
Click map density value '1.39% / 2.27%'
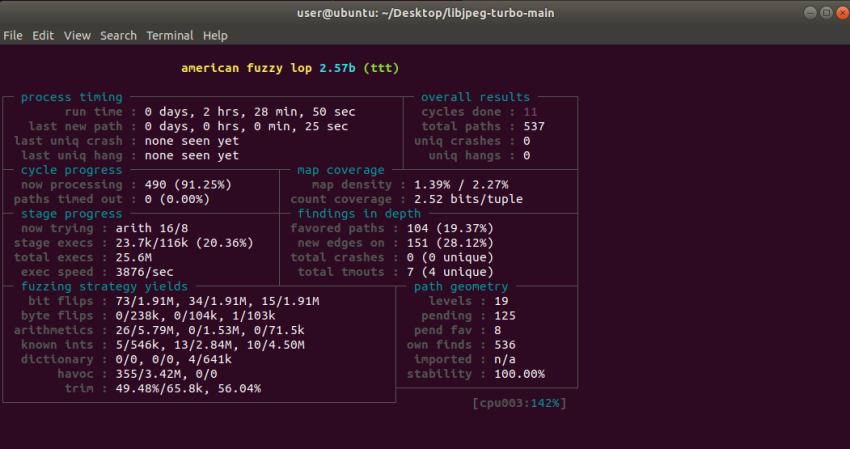point(461,185)
